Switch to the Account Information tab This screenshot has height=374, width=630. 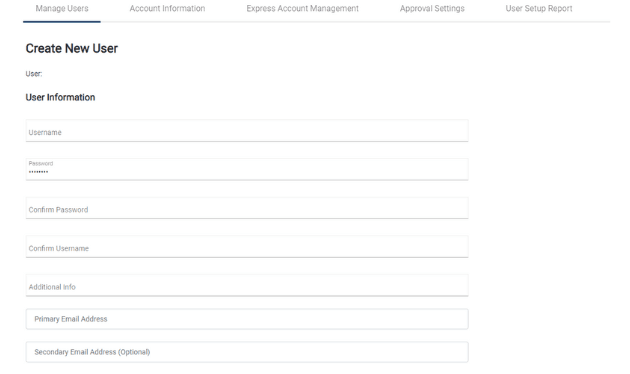(167, 8)
